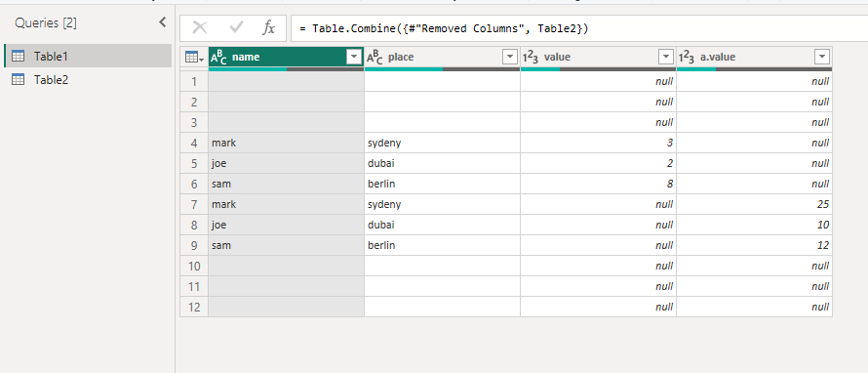Viewport: 868px width, 373px height.
Task: Click the 'sydeny' cell in row 4
Action: tap(443, 143)
